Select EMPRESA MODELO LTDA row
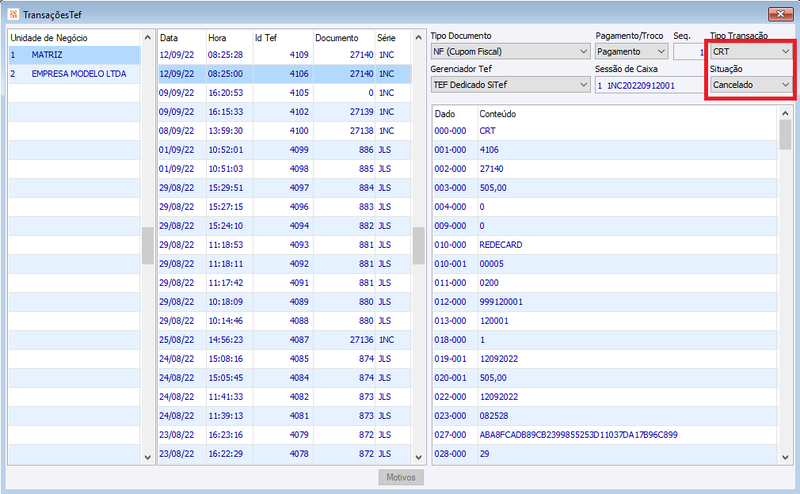The image size is (800, 494). (74, 73)
